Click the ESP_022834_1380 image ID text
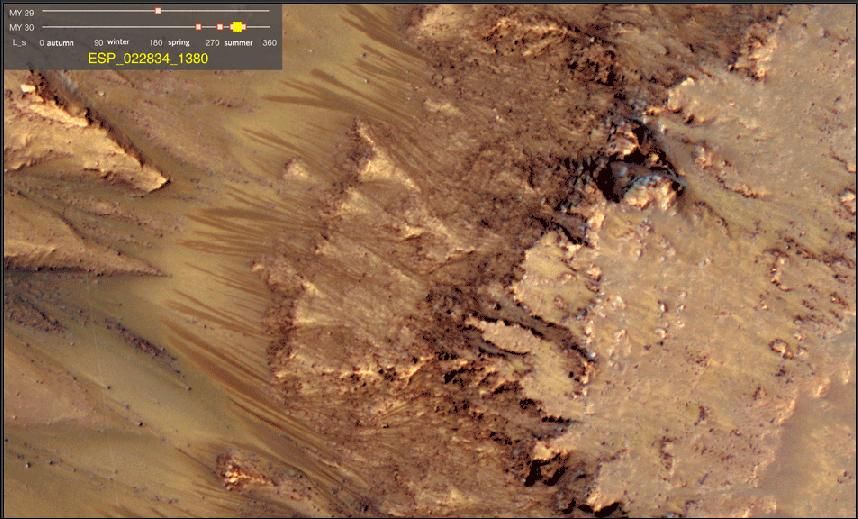This screenshot has width=858, height=519. point(148,59)
